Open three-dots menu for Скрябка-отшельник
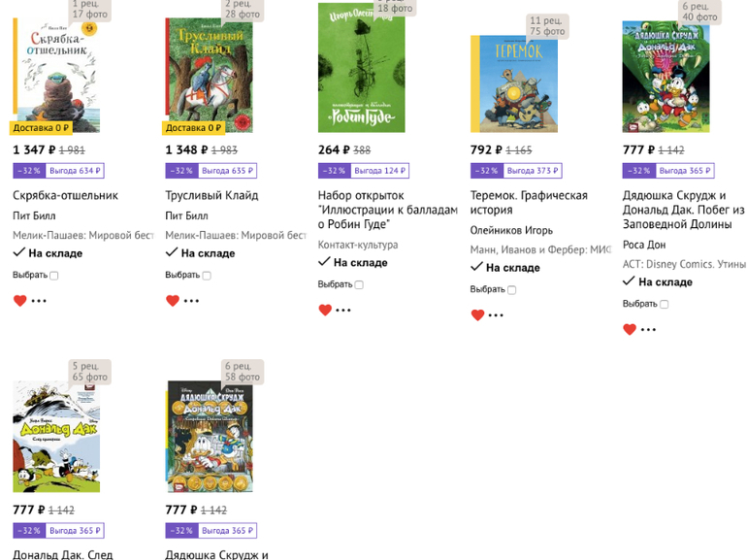 (39, 301)
